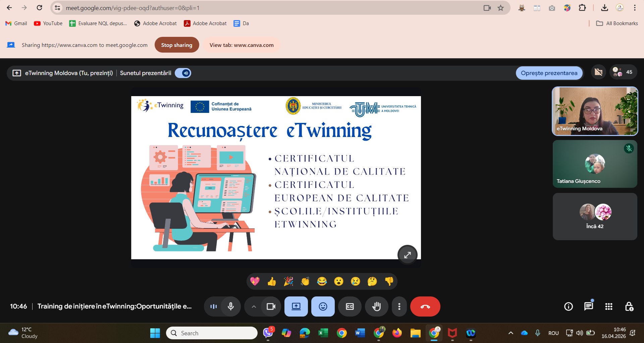Open the meeting chat panel
Image resolution: width=644 pixels, height=343 pixels.
click(588, 306)
